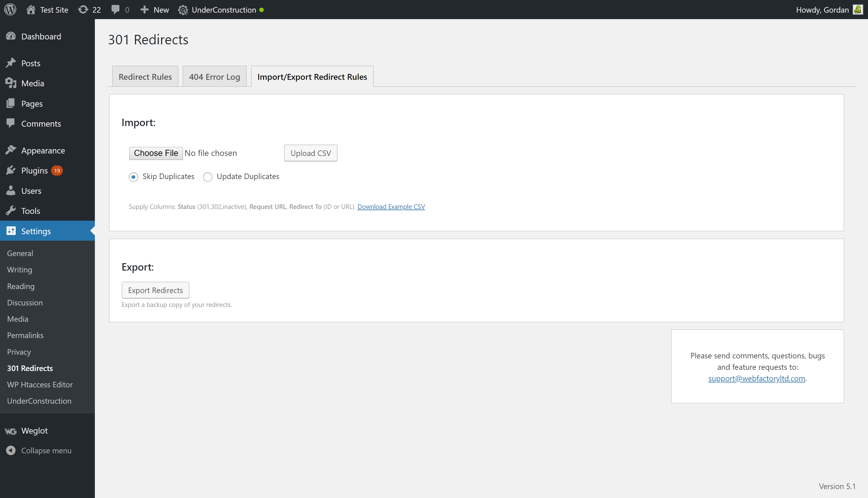Image resolution: width=868 pixels, height=498 pixels.
Task: Click the Export Redirects button
Action: pyautogui.click(x=155, y=290)
